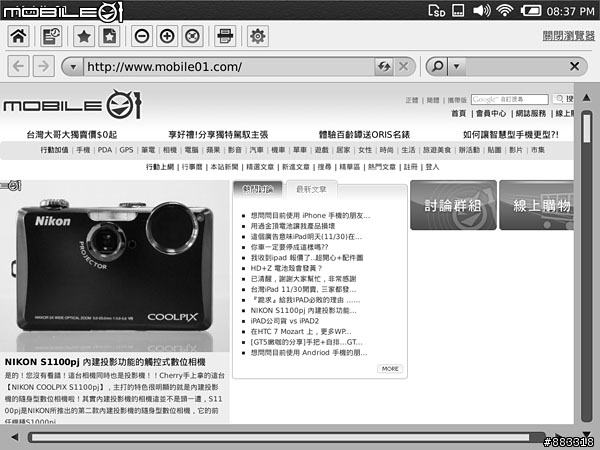600x450 pixels.
Task: Open the GPS category menu
Action: click(126, 150)
